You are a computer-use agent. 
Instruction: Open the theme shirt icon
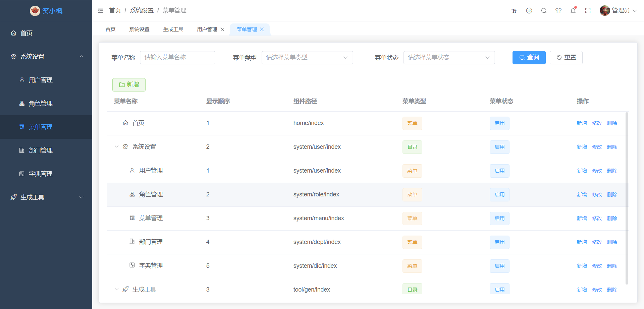(x=558, y=11)
